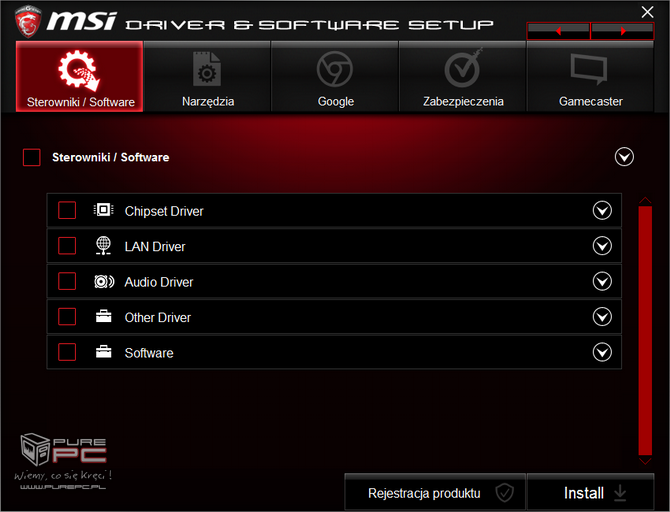Expand the Other Driver list
The image size is (670, 512).
coord(602,317)
